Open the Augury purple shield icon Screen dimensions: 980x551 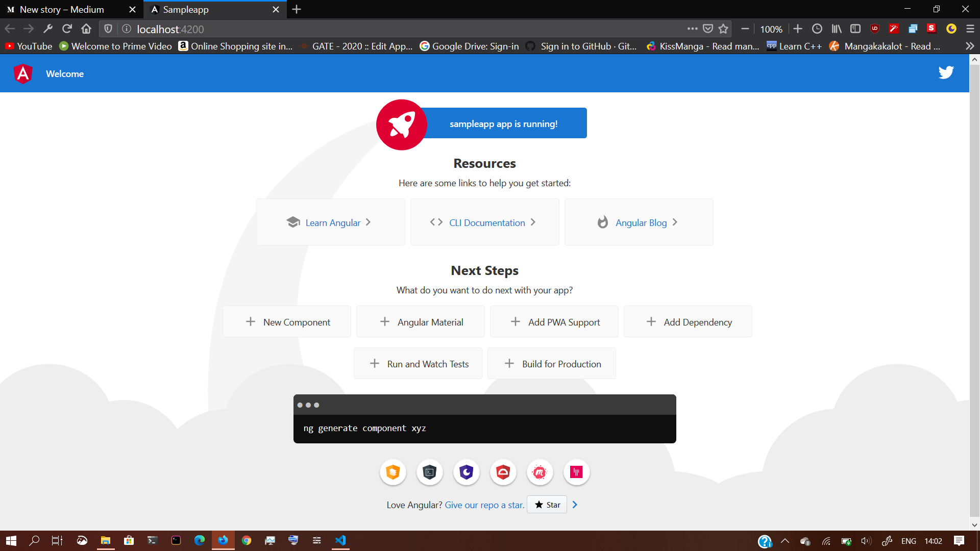click(x=467, y=472)
